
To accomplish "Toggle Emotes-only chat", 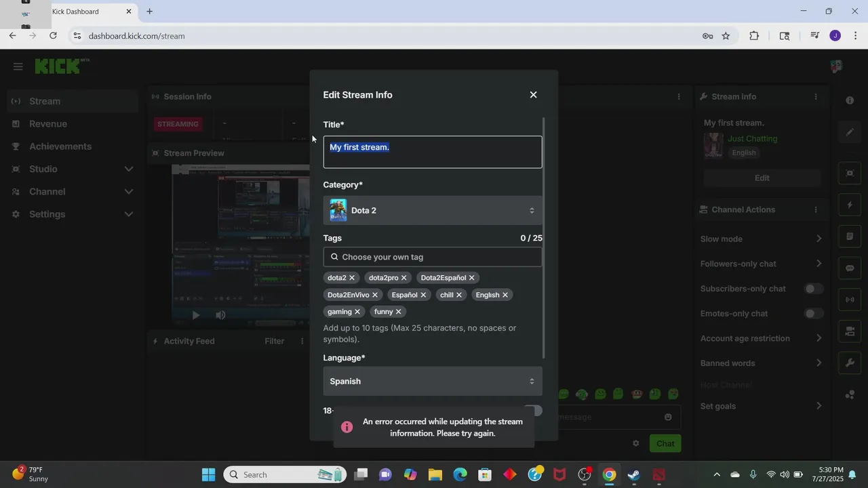I will click(x=814, y=313).
